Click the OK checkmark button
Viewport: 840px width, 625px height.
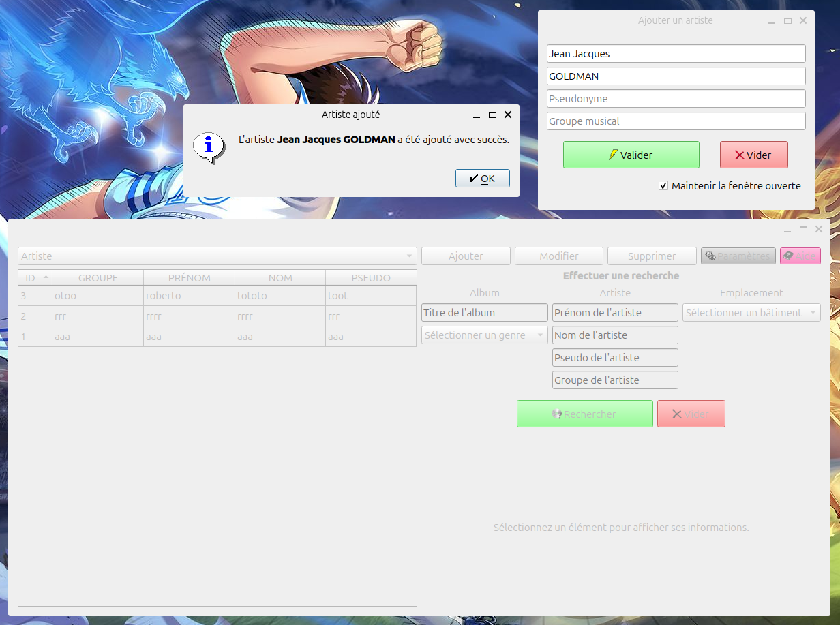[x=482, y=179]
